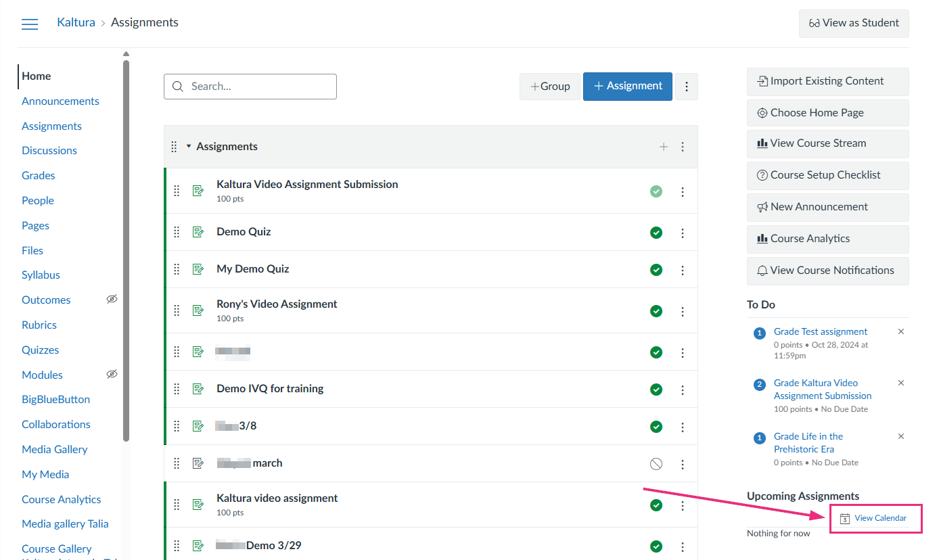The height and width of the screenshot is (560, 939).
Task: Toggle publish status of the 3/8 assignment
Action: [x=656, y=427]
